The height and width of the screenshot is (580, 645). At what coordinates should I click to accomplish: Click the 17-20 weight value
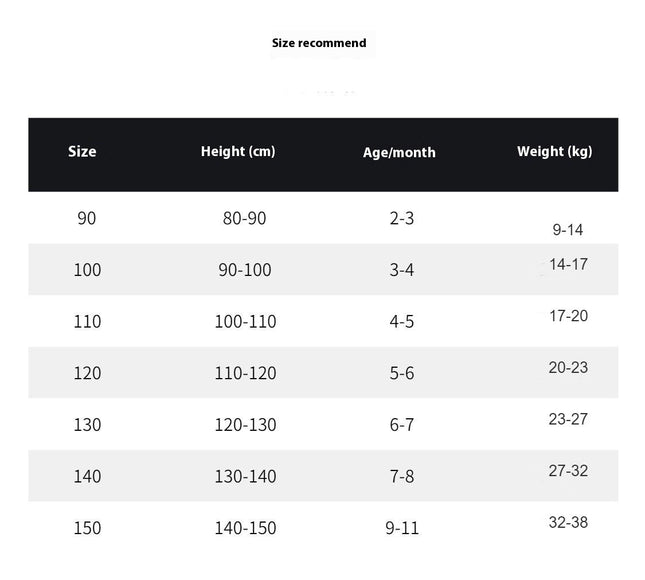(x=568, y=316)
